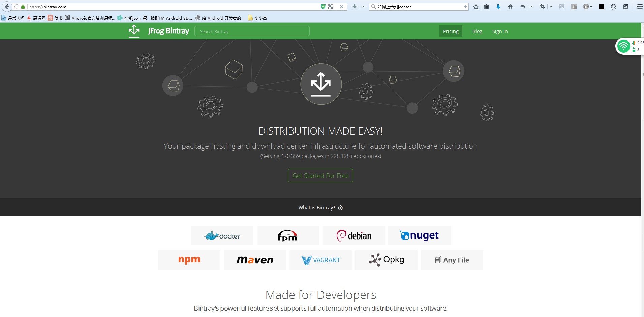Screen dimensions: 644x317
Task: Click the rounded-square toolbar icon left of menu
Action: coord(626,7)
